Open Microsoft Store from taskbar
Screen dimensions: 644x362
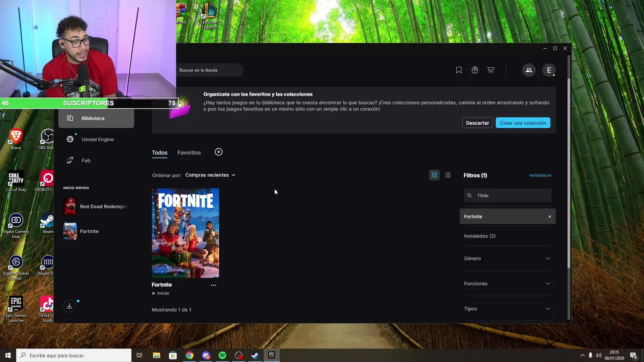coord(173,355)
